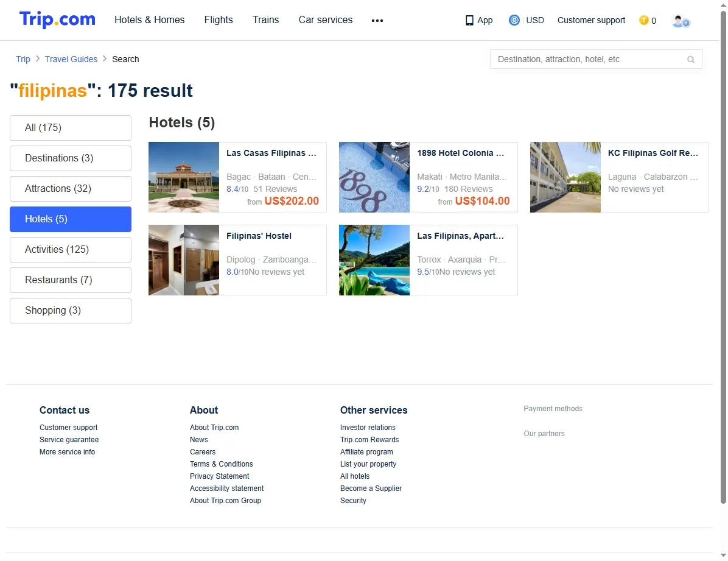Click 1898 Hotel Colonia title
The width and height of the screenshot is (728, 561).
pyautogui.click(x=461, y=153)
